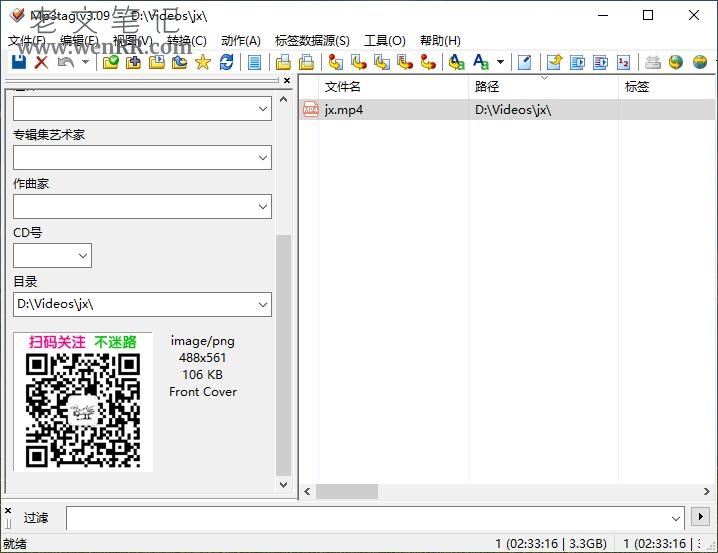This screenshot has height=553, width=718.
Task: Click the filter apply arrow button
Action: 701,517
